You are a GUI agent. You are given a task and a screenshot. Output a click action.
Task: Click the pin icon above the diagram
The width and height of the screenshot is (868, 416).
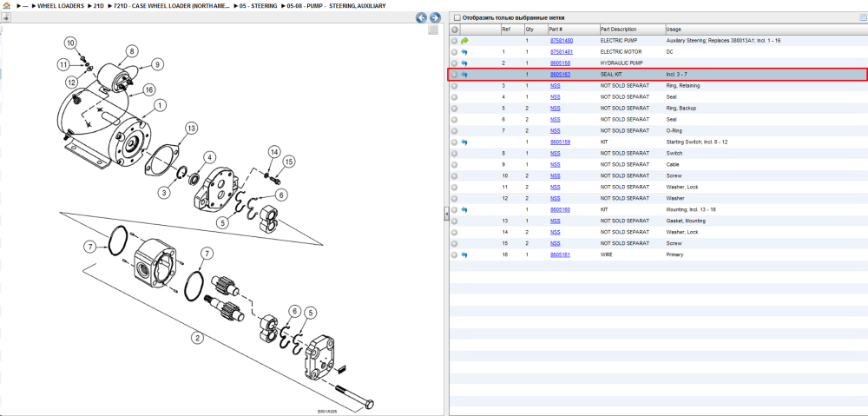pyautogui.click(x=5, y=17)
